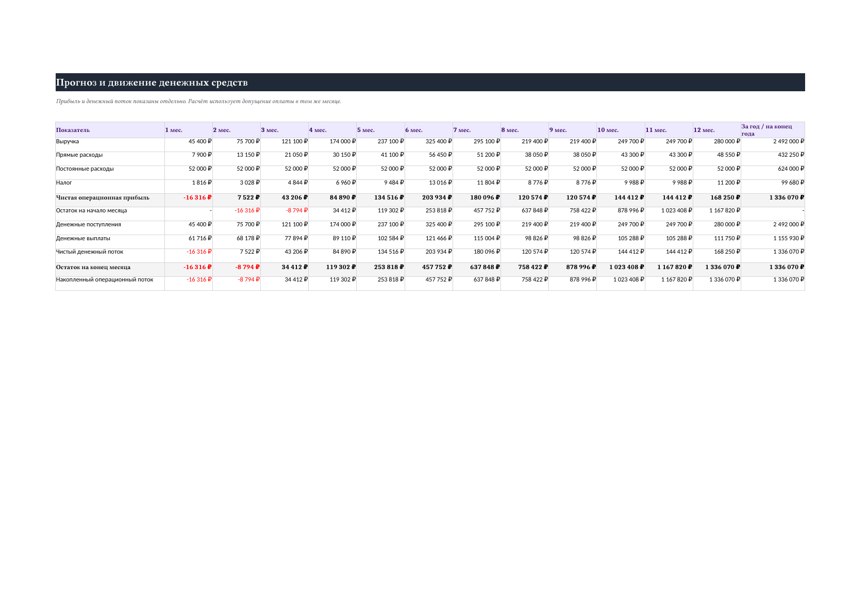Select Денежные выплаты value '121 466 ₽'
This screenshot has width=868, height=614.
coord(439,238)
